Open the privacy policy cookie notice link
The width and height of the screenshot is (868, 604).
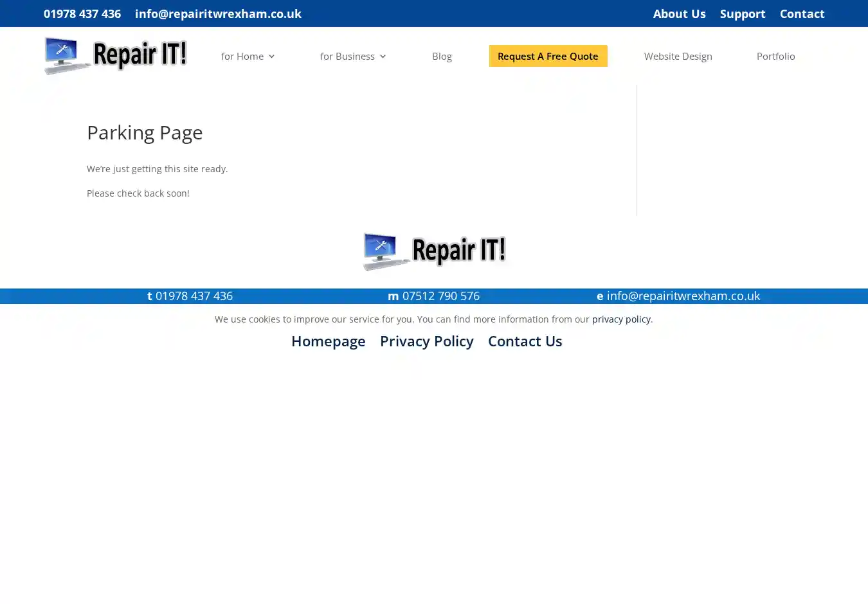pyautogui.click(x=621, y=319)
